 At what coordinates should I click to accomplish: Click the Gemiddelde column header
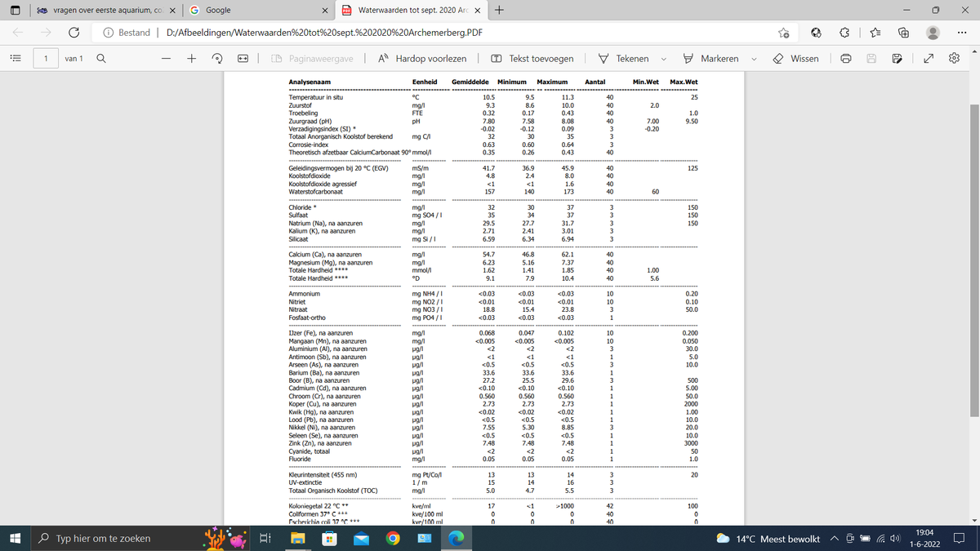(x=470, y=82)
